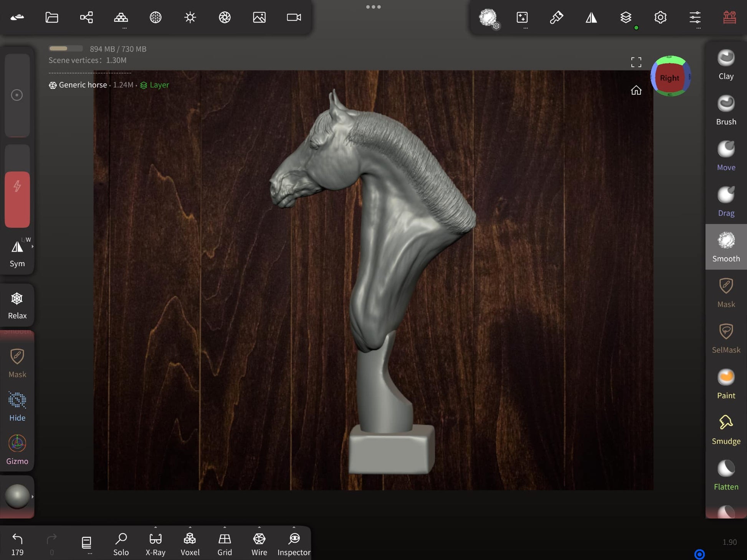The width and height of the screenshot is (747, 560).
Task: Open the Layers menu
Action: click(626, 18)
